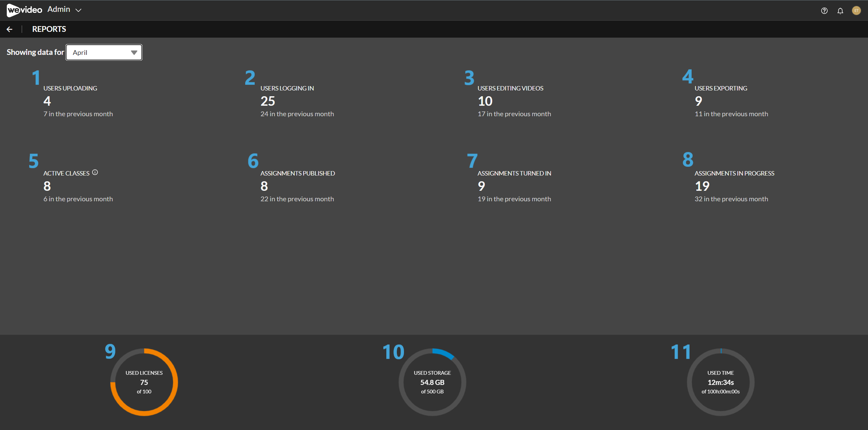Click Users Editing Videos value 10
Image resolution: width=868 pixels, height=430 pixels.
[x=485, y=101]
